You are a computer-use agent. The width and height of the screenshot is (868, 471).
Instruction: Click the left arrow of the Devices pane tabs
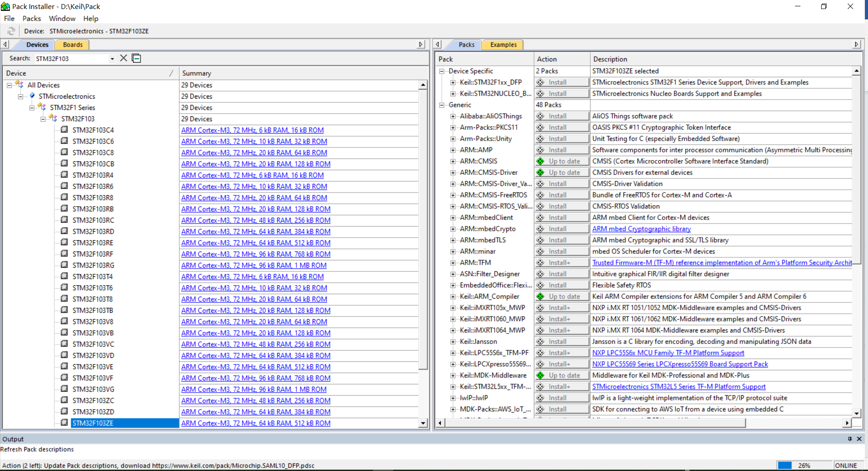[5, 44]
